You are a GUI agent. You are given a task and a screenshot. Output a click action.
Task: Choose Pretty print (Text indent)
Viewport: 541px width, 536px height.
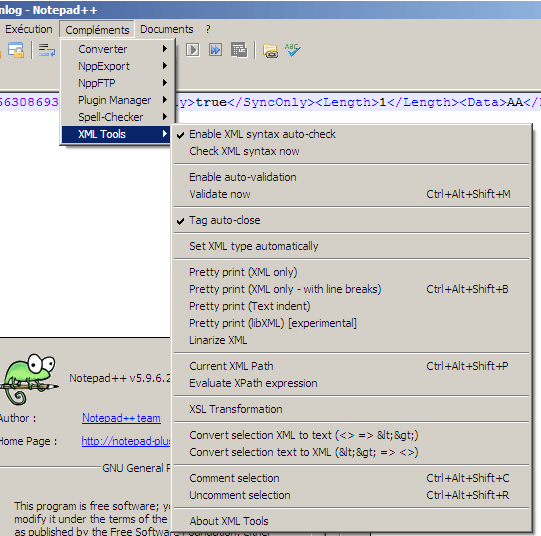point(352,306)
